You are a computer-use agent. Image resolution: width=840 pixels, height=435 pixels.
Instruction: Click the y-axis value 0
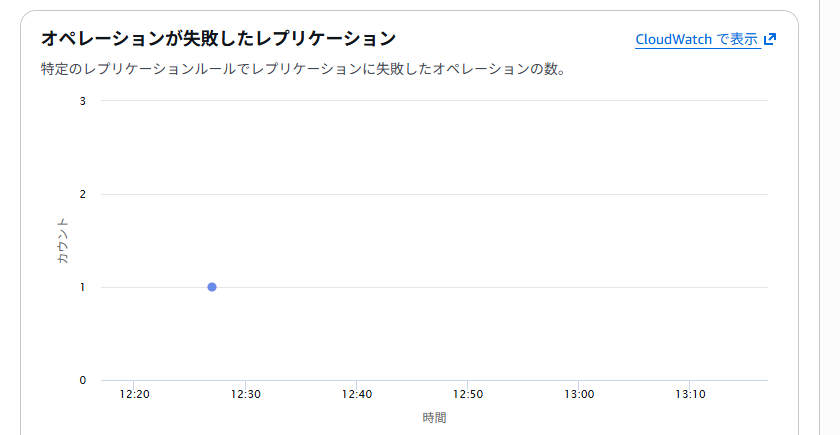pyautogui.click(x=83, y=380)
